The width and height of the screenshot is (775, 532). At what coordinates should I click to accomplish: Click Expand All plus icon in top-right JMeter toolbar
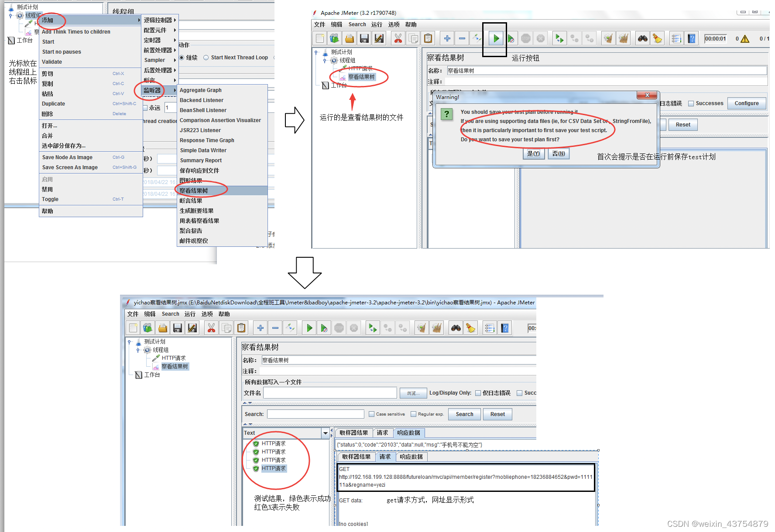[447, 38]
